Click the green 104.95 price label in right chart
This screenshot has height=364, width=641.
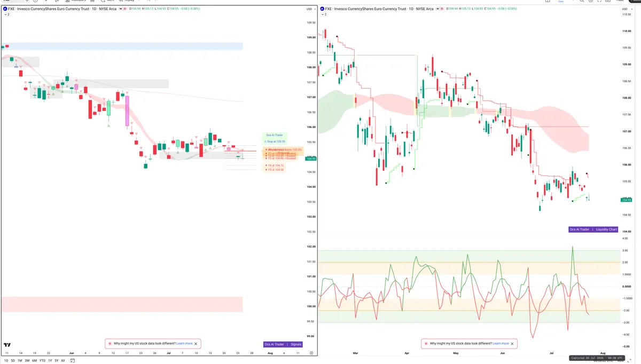[626, 200]
